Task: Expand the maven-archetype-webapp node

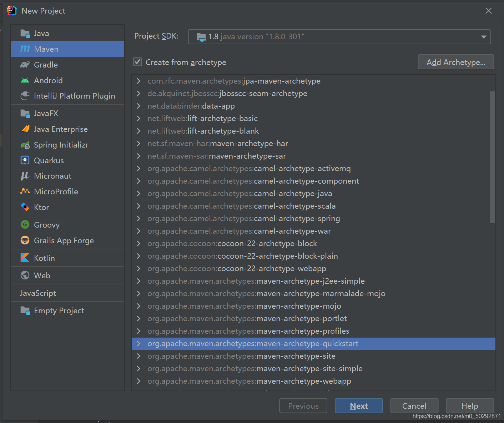Action: click(x=139, y=381)
